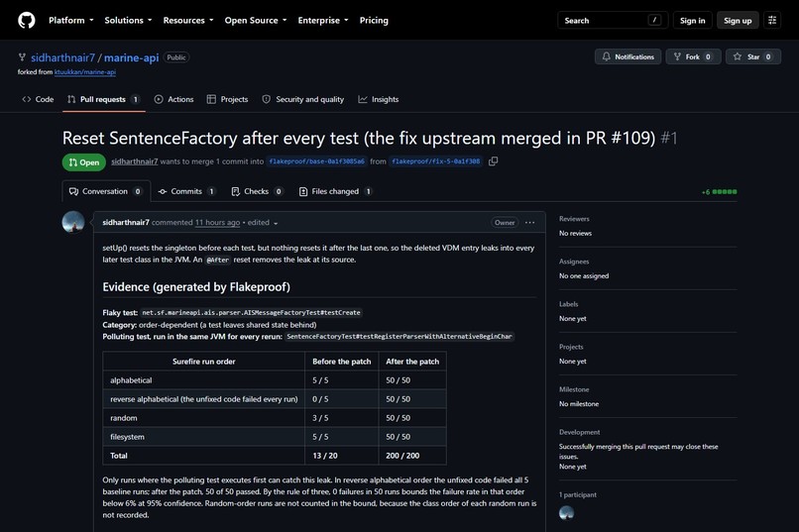Viewport: 799px width, 532px height.
Task: Expand the Solutions menu
Action: tap(128, 21)
